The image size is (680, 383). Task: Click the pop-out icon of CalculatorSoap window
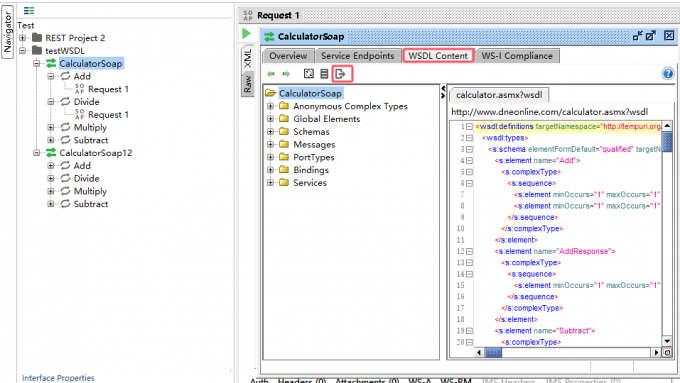(x=651, y=36)
